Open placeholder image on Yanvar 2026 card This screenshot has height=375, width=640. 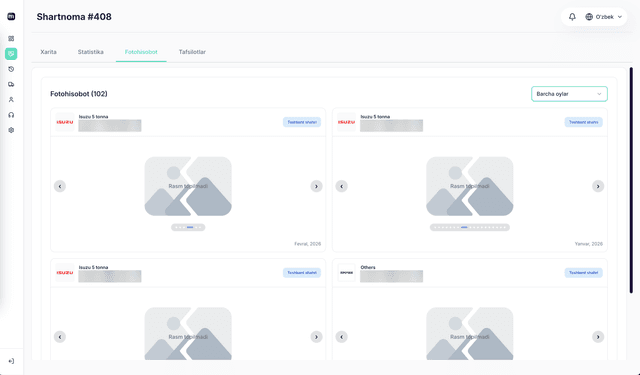[470, 186]
